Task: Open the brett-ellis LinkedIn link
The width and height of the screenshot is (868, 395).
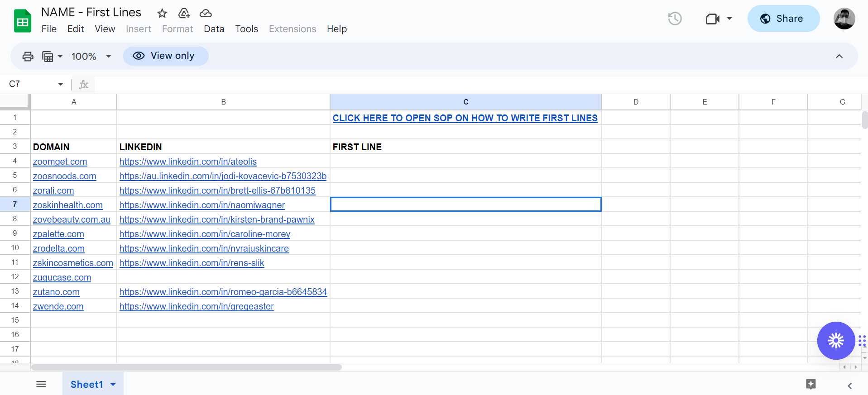Action: point(217,190)
